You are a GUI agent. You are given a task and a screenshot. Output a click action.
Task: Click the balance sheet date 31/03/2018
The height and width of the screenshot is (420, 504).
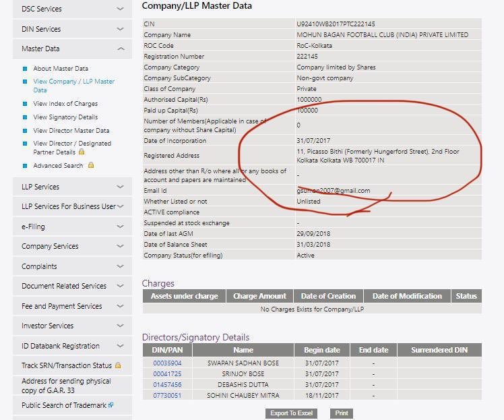point(313,245)
